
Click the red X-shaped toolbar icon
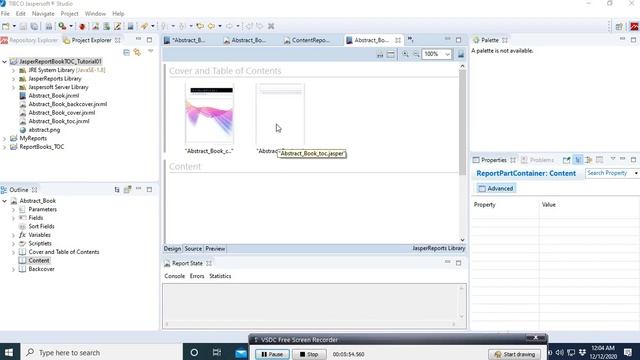pos(271,26)
